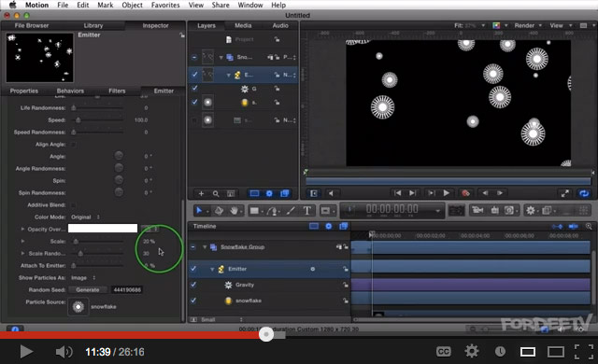598x364 pixels.
Task: Toggle Emitter checkbox in Layers list
Action: coord(194,75)
